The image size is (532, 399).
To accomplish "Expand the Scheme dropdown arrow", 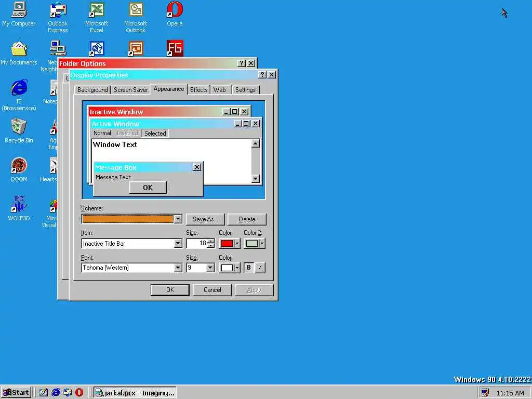I will coord(178,219).
